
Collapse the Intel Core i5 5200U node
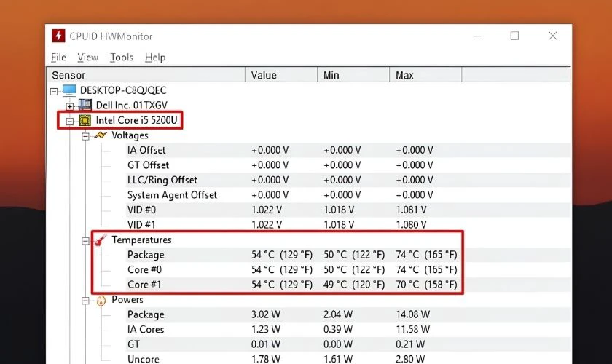point(69,122)
